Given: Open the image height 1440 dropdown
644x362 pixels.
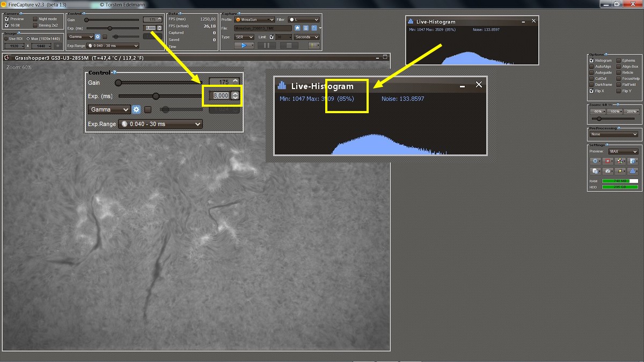Looking at the screenshot, I should point(41,46).
